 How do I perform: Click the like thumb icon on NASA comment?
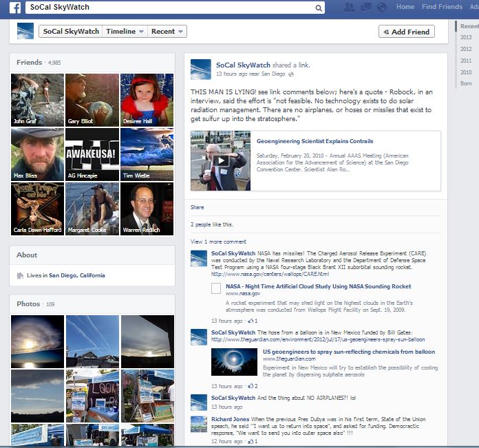tap(251, 321)
